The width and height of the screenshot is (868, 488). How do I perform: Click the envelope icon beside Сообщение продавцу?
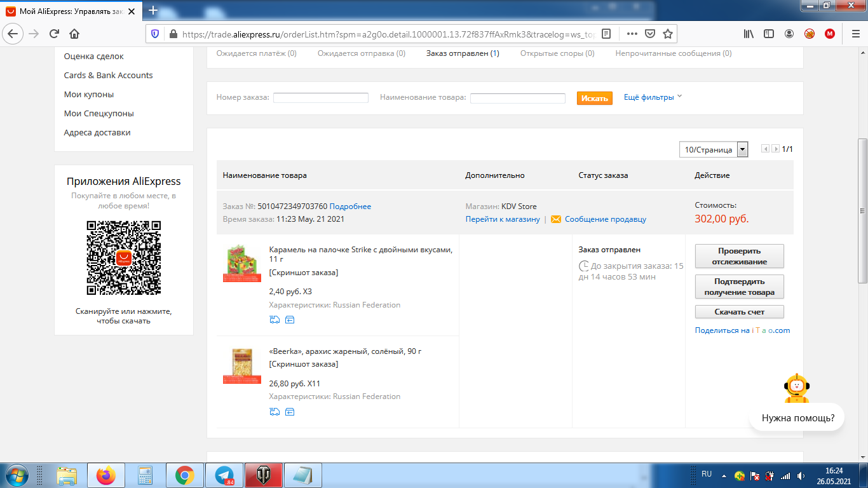coord(556,219)
